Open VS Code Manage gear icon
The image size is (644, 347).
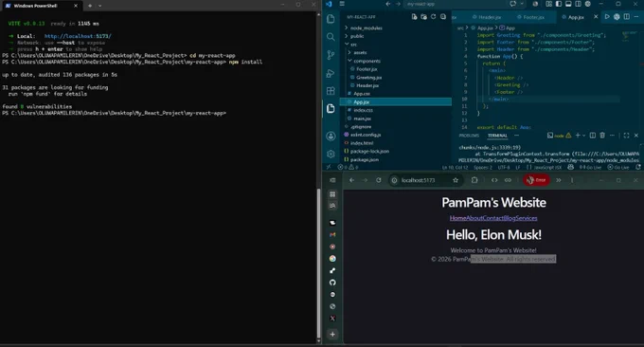pyautogui.click(x=331, y=154)
